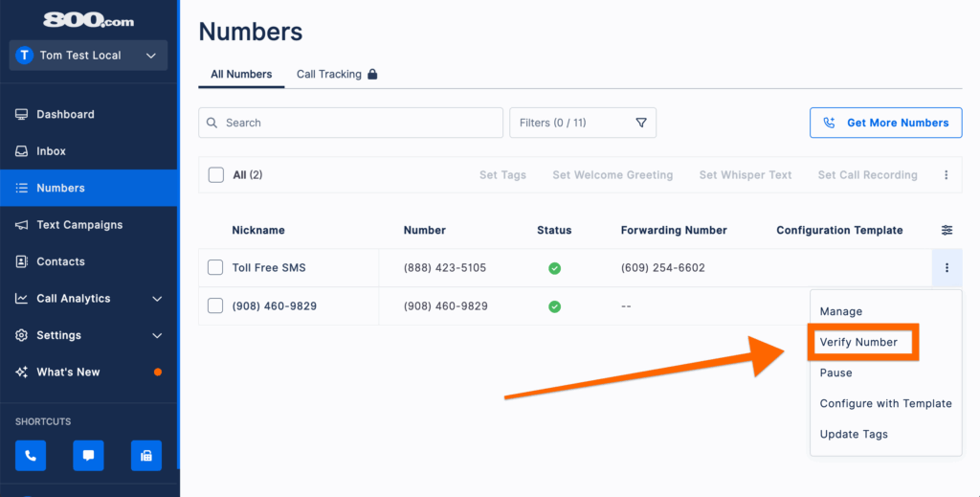
Task: Click the Dashboard monitor icon
Action: point(21,115)
